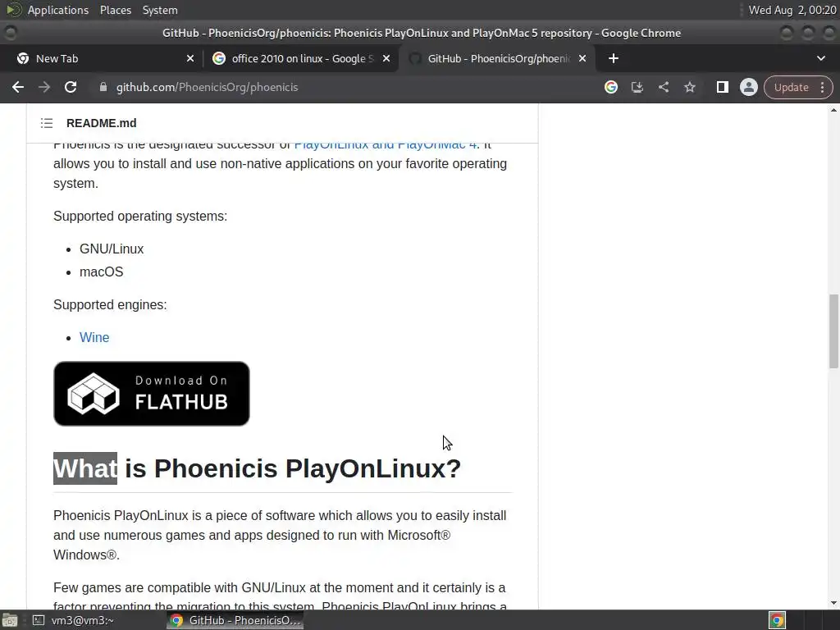The image size is (840, 630).
Task: Select the GitHub PhoenicisOrg tab
Action: pyautogui.click(x=499, y=58)
